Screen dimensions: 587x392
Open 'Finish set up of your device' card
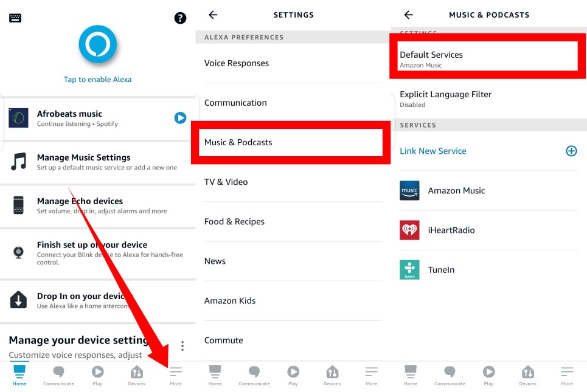(x=98, y=253)
